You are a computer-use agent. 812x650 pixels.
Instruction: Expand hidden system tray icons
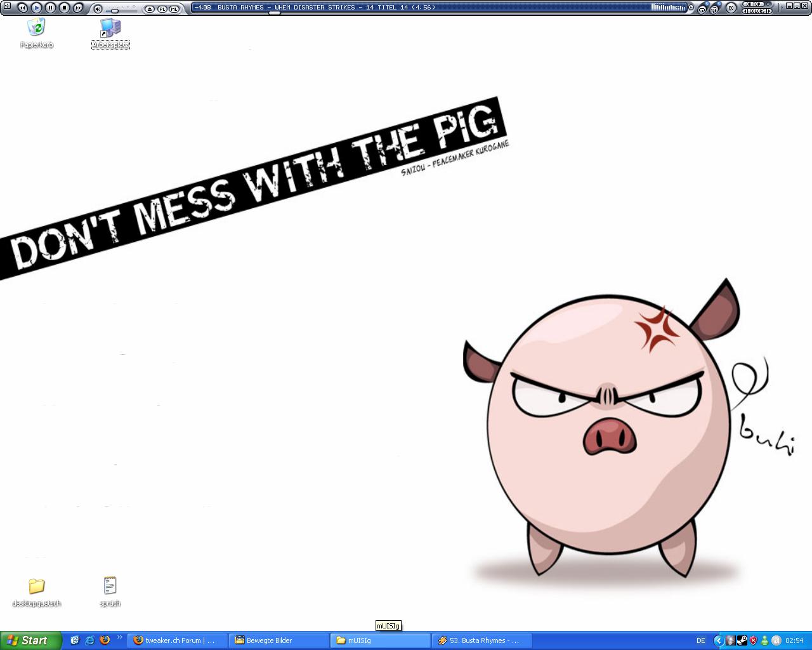[x=718, y=640]
